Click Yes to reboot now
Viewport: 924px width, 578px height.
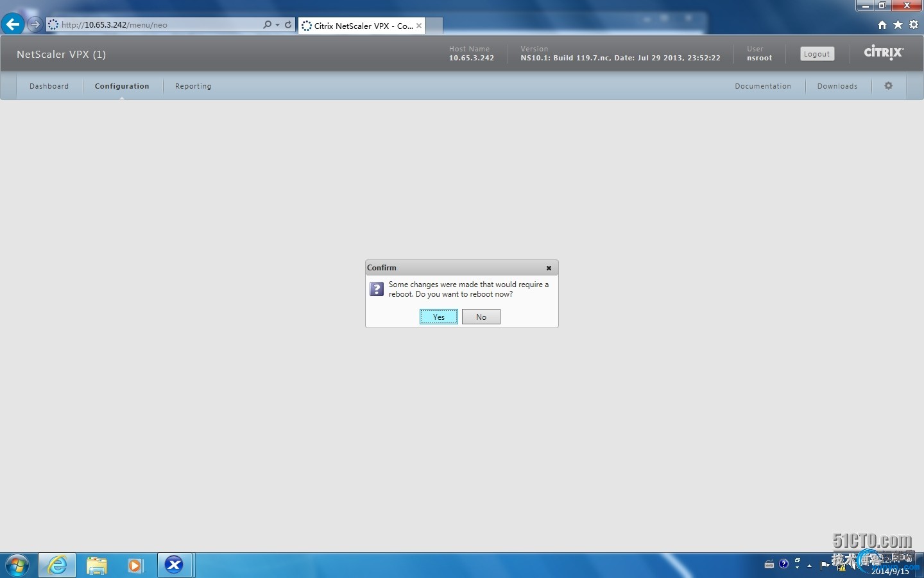coord(439,317)
